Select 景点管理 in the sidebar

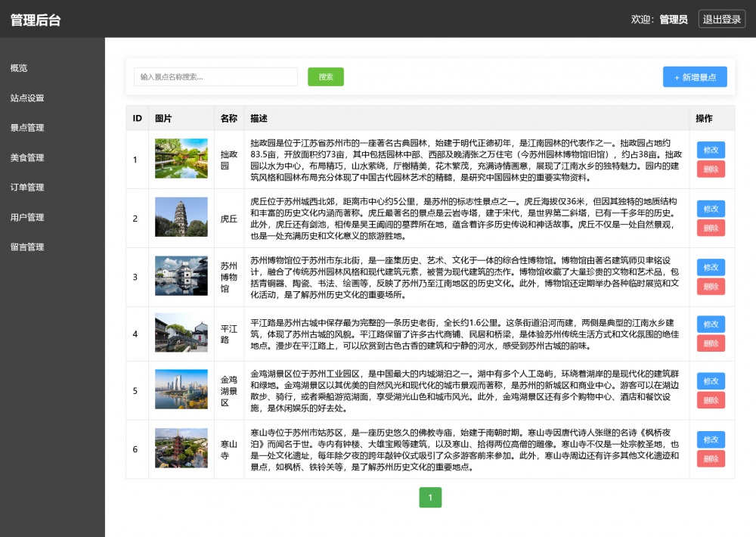(x=27, y=128)
